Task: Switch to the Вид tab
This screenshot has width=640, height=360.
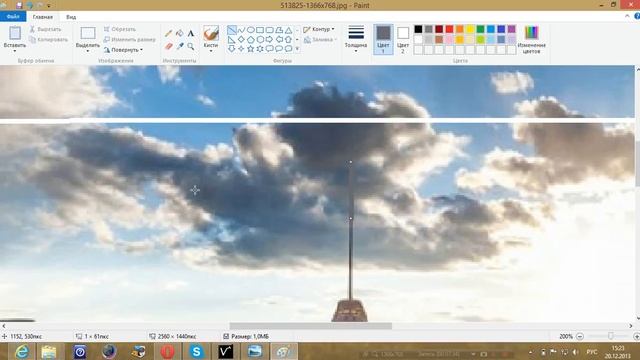Action: (x=71, y=17)
